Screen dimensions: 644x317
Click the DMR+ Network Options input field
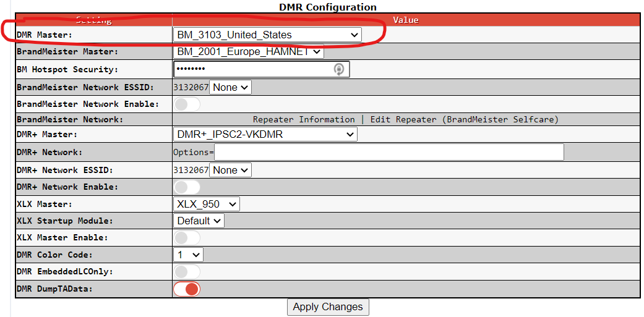tap(389, 152)
